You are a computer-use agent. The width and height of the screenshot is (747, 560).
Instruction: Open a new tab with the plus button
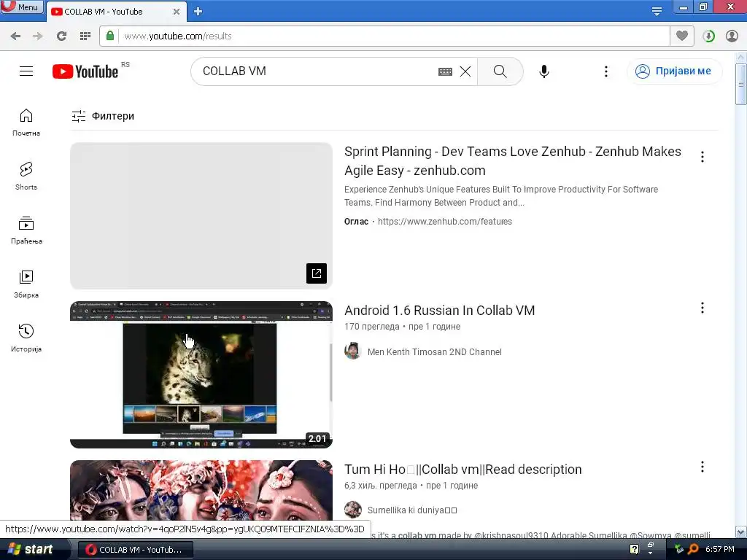(198, 12)
